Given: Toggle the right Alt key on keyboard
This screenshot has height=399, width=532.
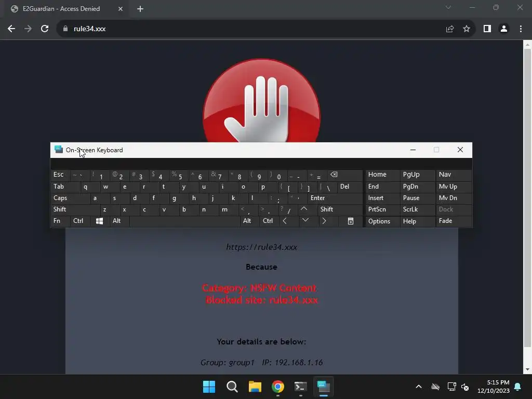Looking at the screenshot, I should click(250, 221).
